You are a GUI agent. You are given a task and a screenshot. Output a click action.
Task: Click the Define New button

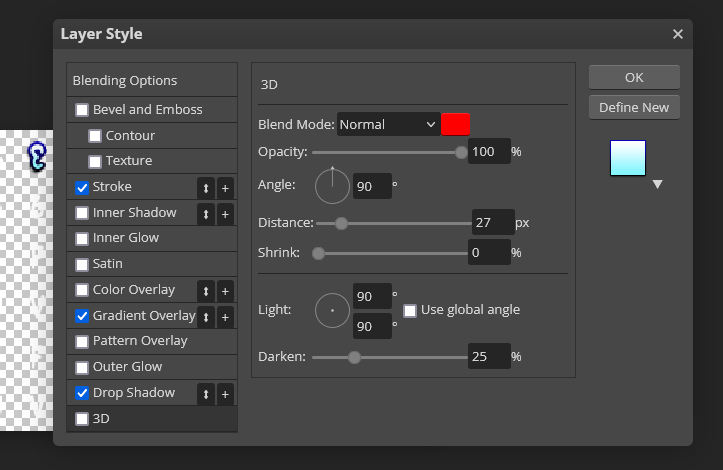click(634, 107)
